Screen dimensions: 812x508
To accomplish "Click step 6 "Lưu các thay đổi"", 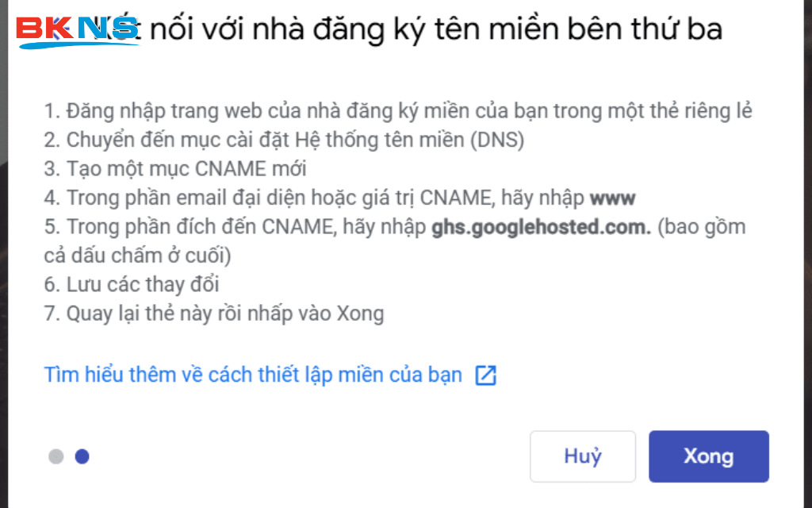I will 132,284.
